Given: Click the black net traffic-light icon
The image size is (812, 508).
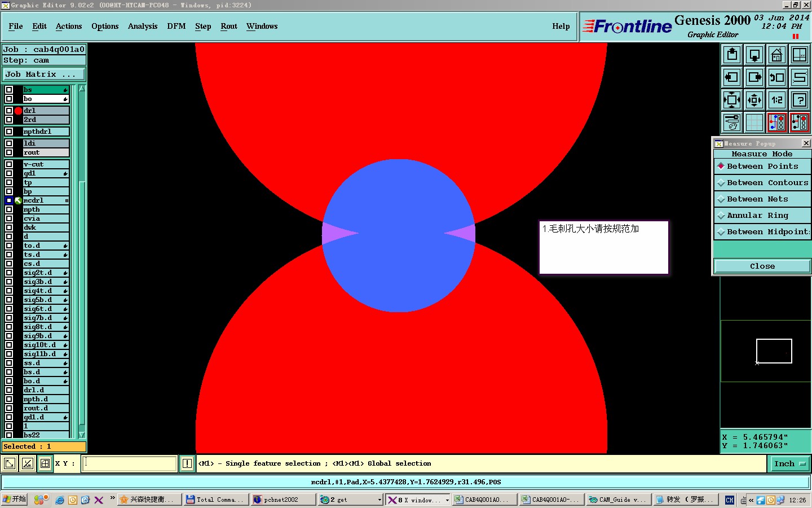Looking at the screenshot, I should tap(800, 122).
